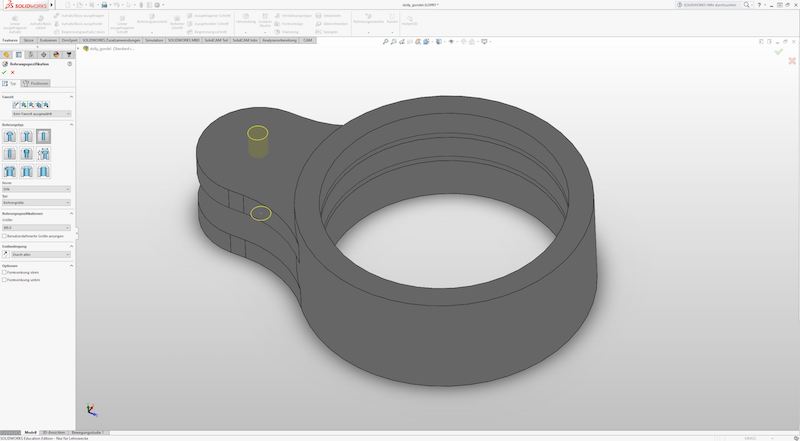Screen dimensions: 800x441
Task: Select the straight tap hole type icon
Action: point(10,154)
